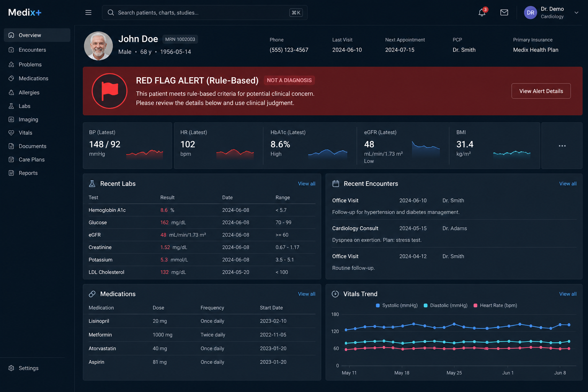The width and height of the screenshot is (588, 392).
Task: Click the Vitals Trend clock icon
Action: click(x=335, y=294)
